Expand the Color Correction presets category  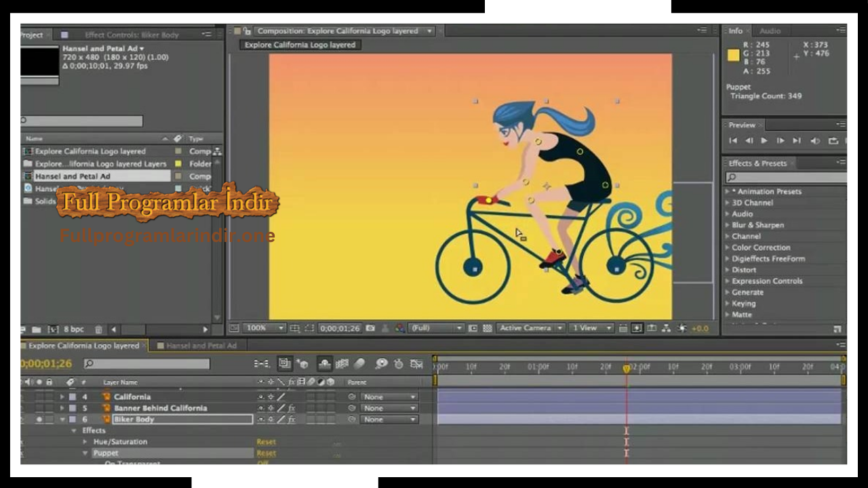click(x=727, y=247)
